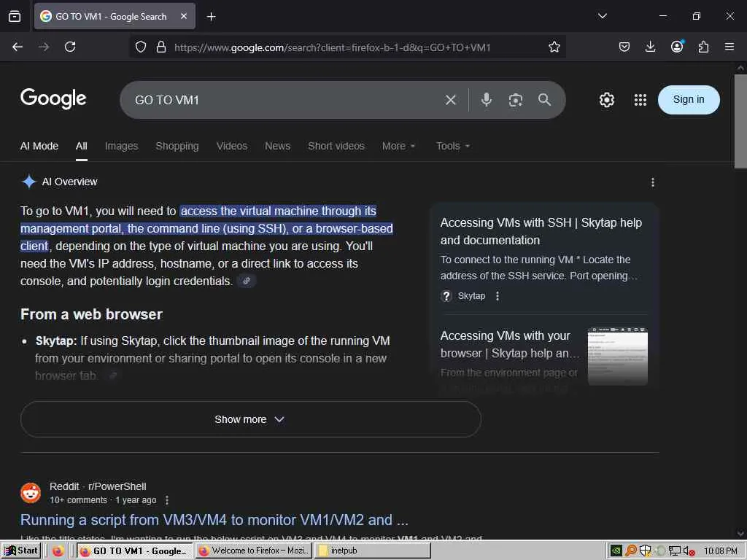This screenshot has width=747, height=560.
Task: Switch to News tab
Action: pos(278,146)
